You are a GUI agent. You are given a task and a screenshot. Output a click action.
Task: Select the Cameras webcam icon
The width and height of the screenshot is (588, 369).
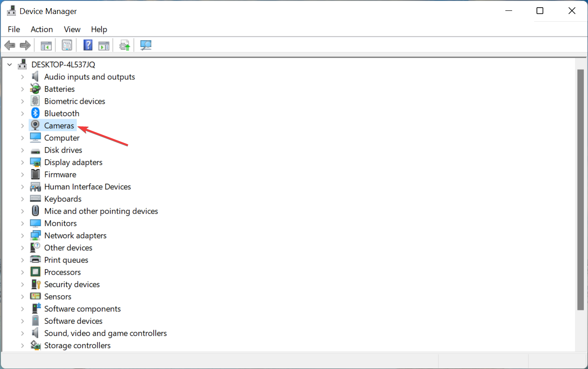(35, 126)
